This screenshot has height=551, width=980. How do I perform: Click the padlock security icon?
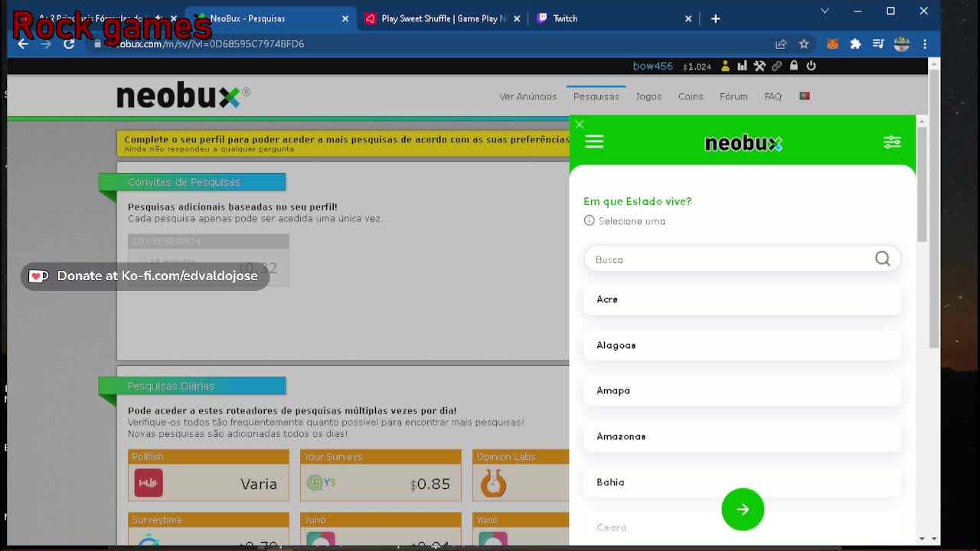coord(794,66)
